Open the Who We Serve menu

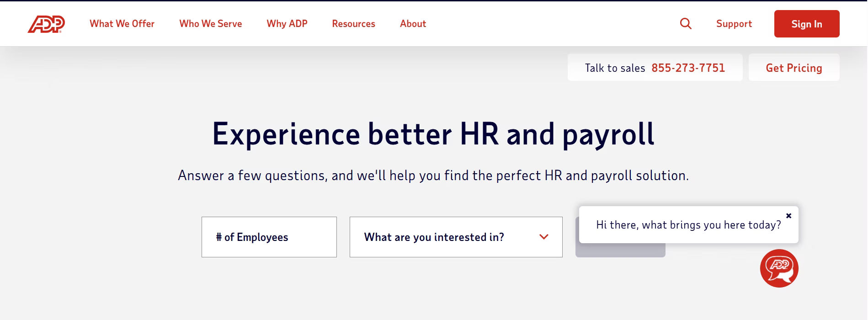point(211,24)
